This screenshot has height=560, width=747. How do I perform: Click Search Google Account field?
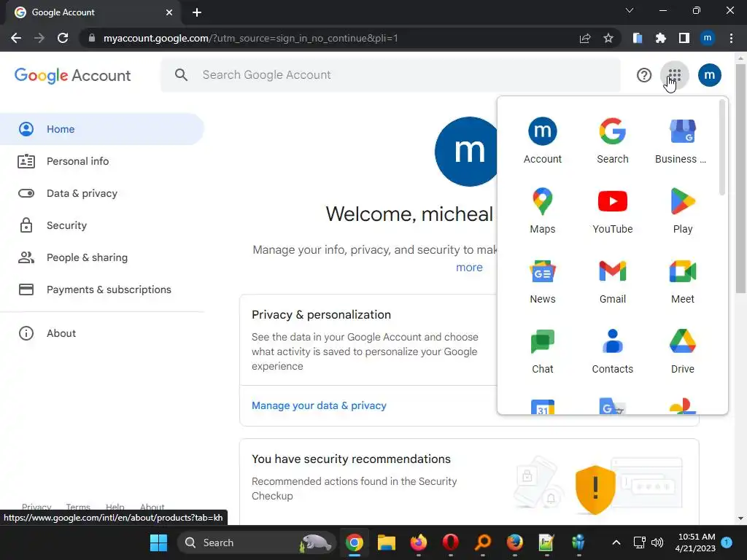(391, 75)
